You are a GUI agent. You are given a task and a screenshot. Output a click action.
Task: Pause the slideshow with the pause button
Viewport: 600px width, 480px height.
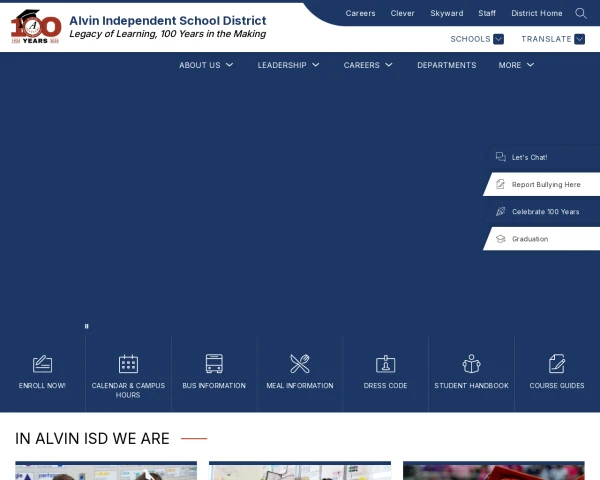[x=86, y=326]
